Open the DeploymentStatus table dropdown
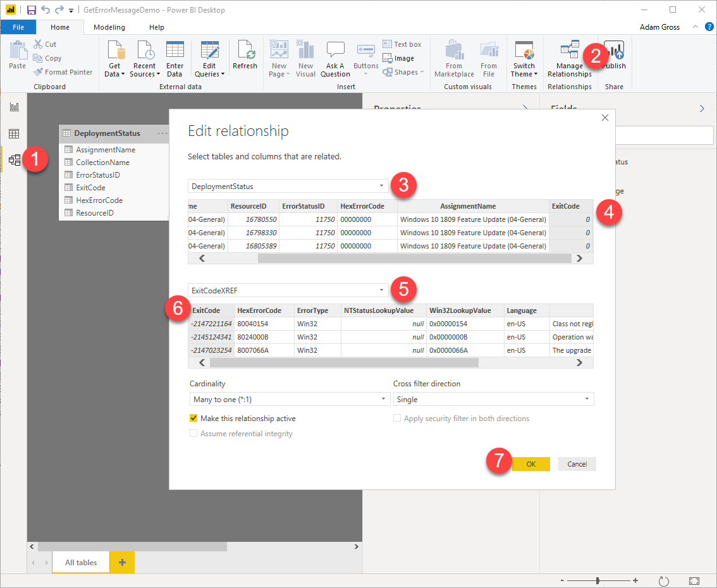The width and height of the screenshot is (717, 588). pyautogui.click(x=288, y=186)
